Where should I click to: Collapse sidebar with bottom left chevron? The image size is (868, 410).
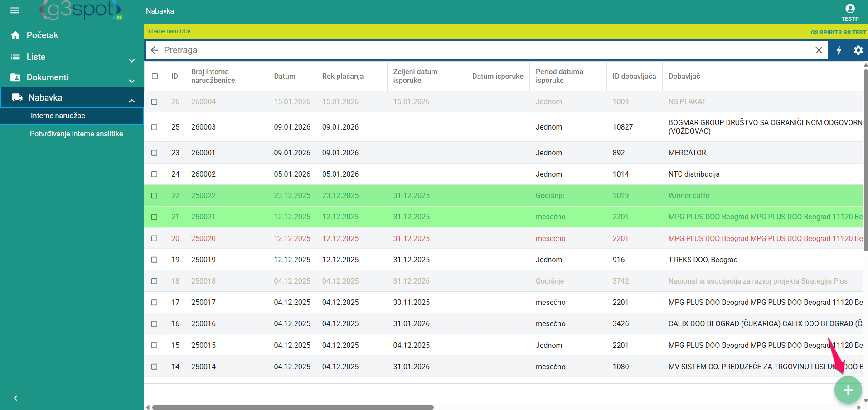point(16,398)
